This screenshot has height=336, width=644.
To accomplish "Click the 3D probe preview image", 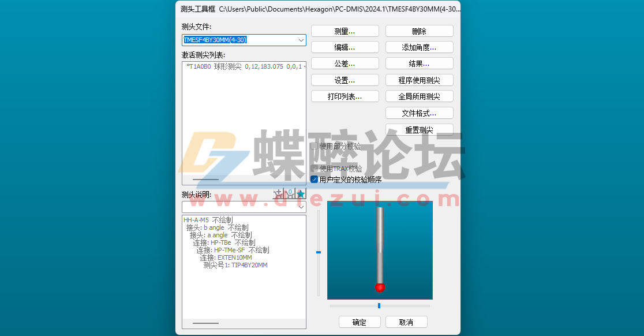I will click(380, 250).
